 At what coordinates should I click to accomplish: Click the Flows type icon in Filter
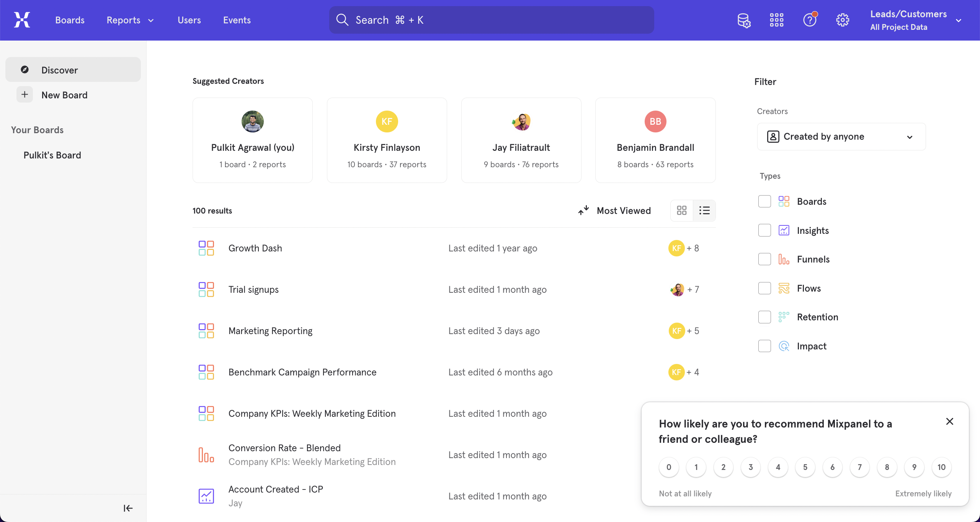(784, 288)
